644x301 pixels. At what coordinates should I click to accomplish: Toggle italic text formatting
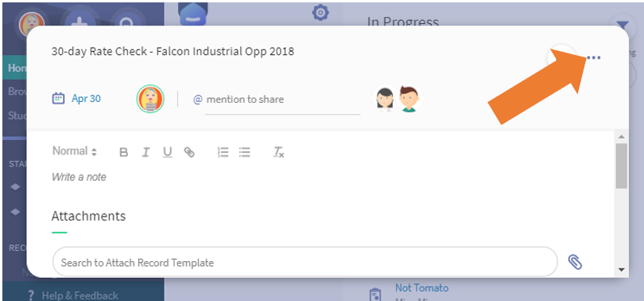145,153
